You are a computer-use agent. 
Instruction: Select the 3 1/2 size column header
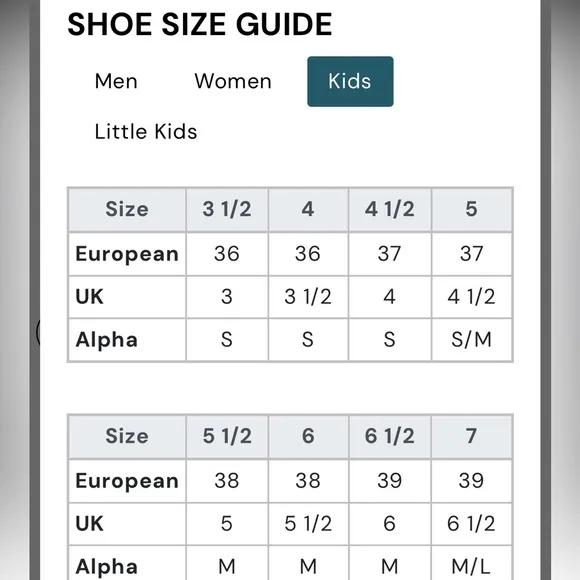pyautogui.click(x=227, y=210)
